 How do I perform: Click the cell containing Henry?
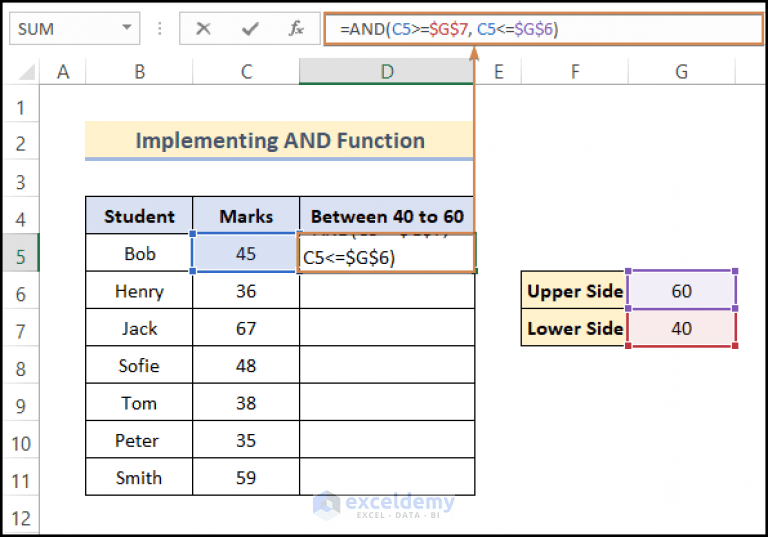tap(139, 291)
